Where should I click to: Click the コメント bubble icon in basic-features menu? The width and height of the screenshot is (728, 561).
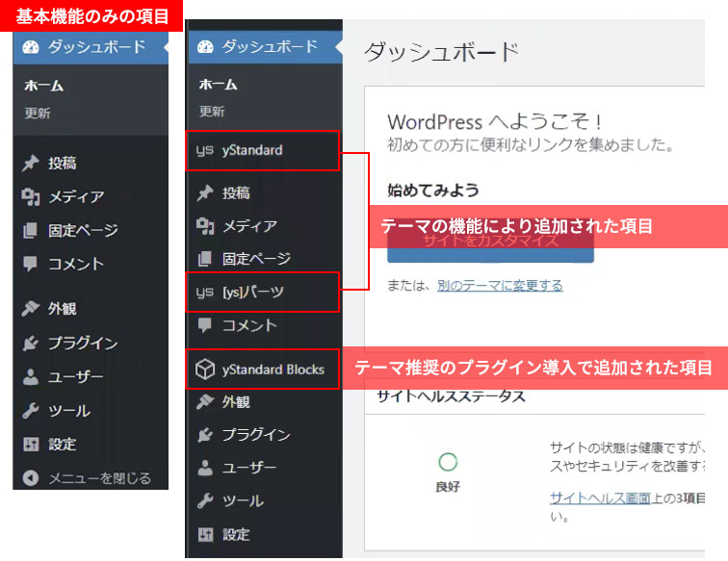(x=30, y=264)
